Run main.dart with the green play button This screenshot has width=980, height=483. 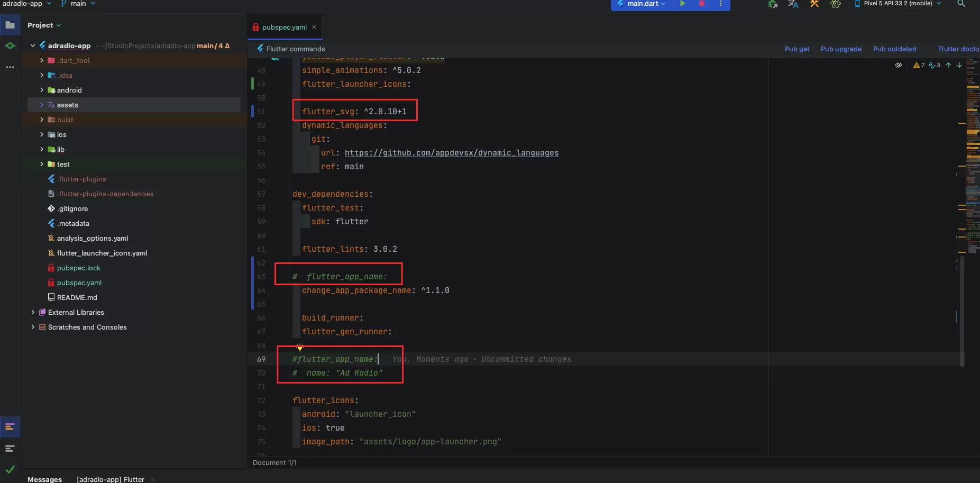tap(683, 4)
